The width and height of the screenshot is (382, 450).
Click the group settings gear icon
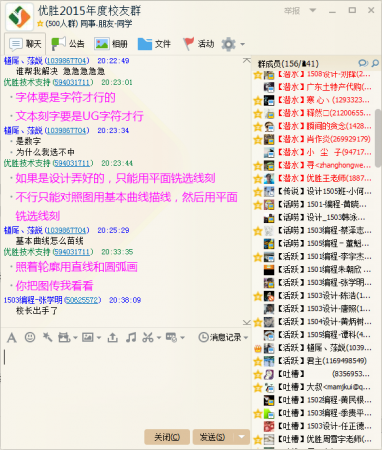[x=228, y=44]
